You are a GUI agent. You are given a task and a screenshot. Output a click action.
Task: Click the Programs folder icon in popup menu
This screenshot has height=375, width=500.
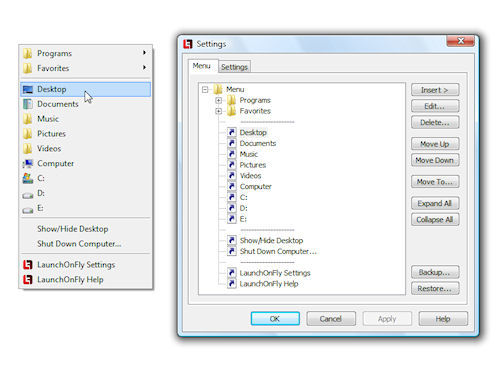[x=28, y=53]
